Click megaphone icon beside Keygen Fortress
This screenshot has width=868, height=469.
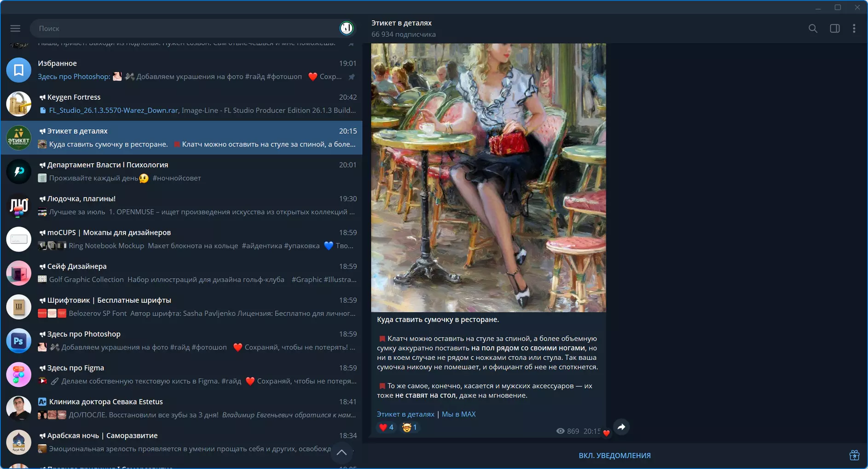point(42,97)
